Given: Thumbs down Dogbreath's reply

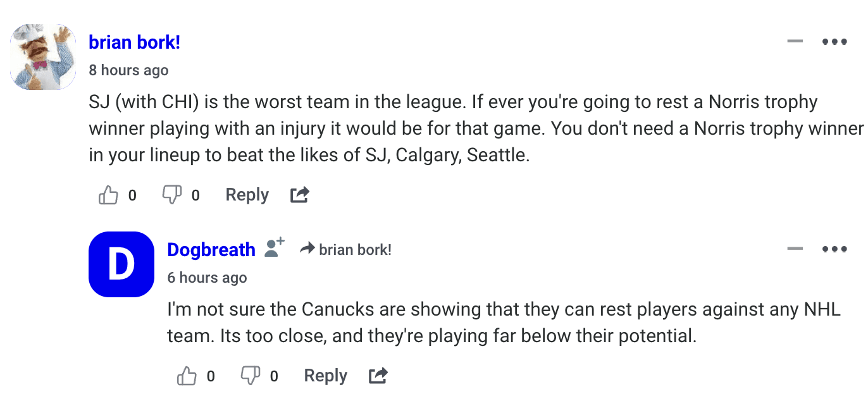Looking at the screenshot, I should coord(250,376).
